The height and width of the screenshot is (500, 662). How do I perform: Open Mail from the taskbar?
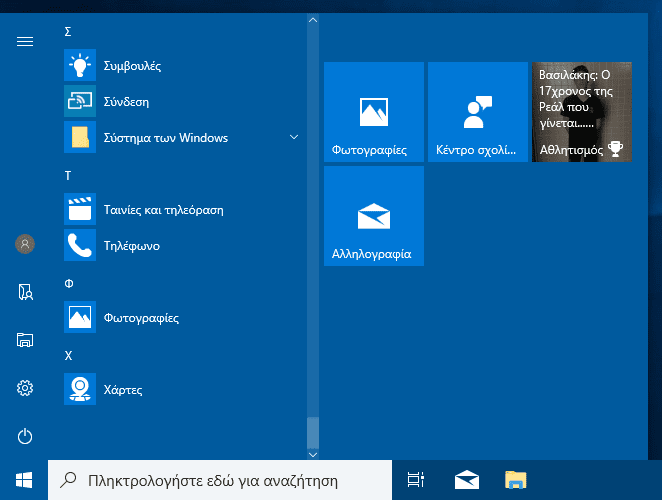(467, 480)
